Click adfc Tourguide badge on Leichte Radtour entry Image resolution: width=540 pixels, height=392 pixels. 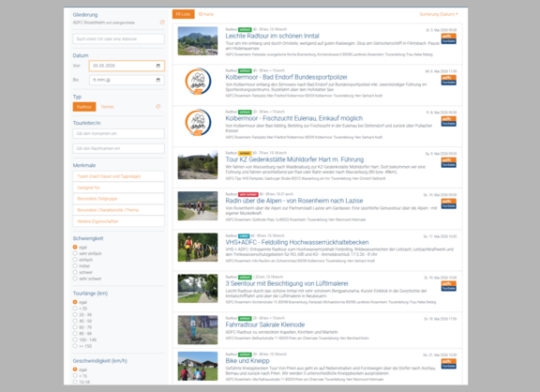tap(449, 38)
